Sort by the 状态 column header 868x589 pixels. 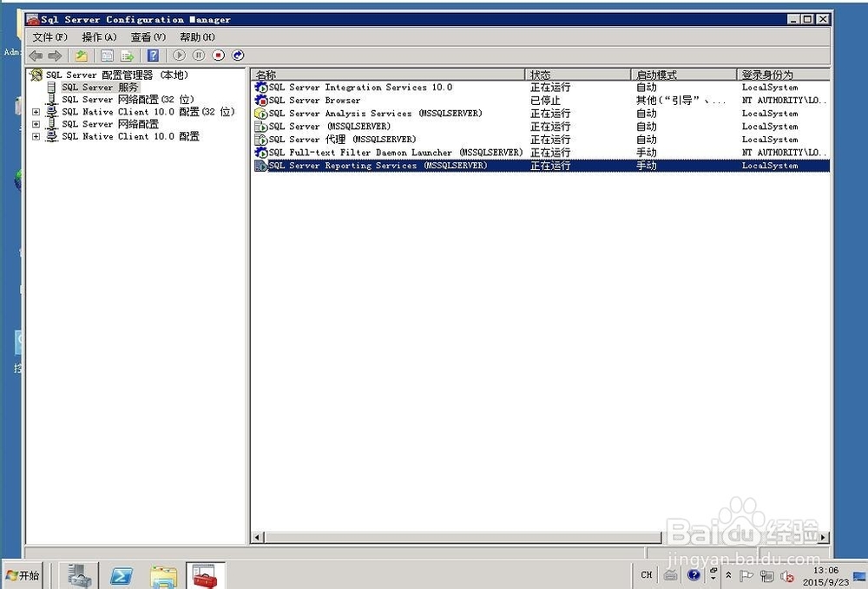578,75
